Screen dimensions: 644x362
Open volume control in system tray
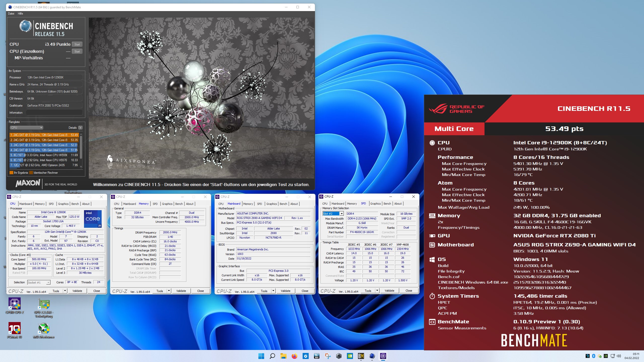[x=619, y=356]
